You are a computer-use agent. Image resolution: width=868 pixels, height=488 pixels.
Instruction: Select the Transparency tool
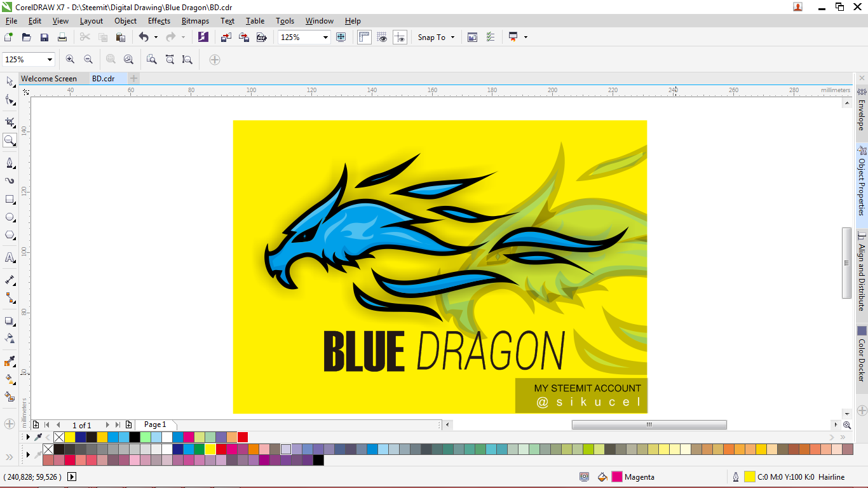point(10,338)
